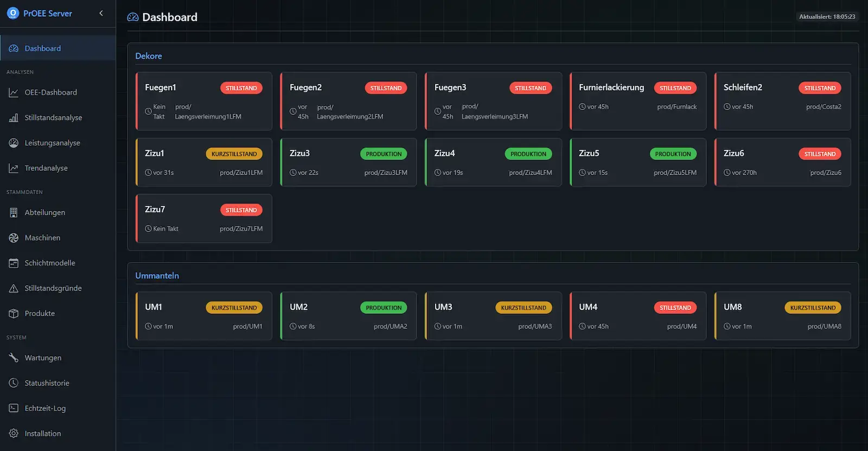Click the Leistungsanalyse speedometer icon

[14, 143]
